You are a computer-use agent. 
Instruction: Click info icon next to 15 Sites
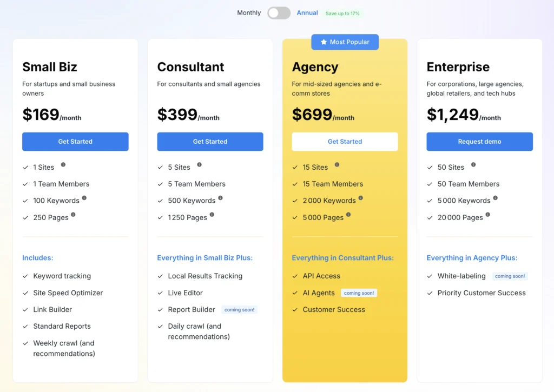(x=337, y=164)
